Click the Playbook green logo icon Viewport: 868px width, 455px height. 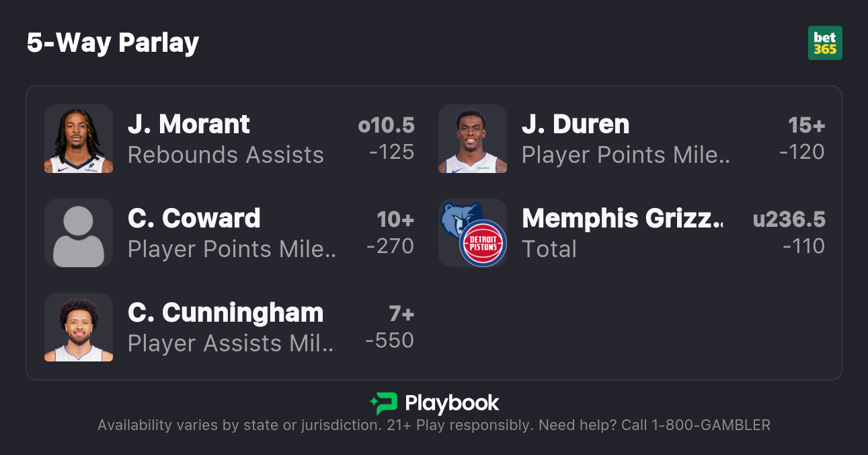(x=383, y=403)
